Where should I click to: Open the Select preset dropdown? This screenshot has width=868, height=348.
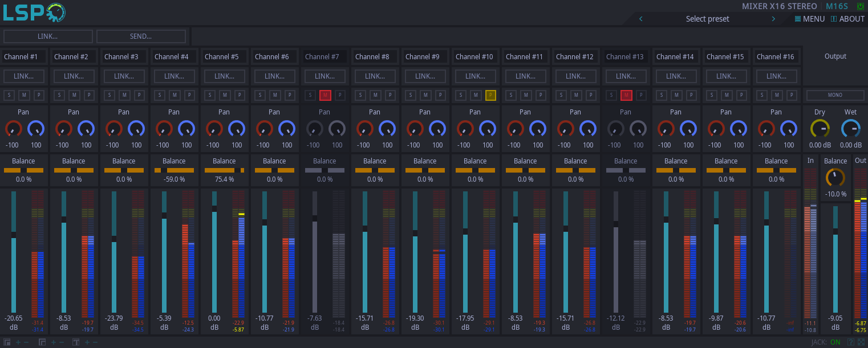pos(707,19)
